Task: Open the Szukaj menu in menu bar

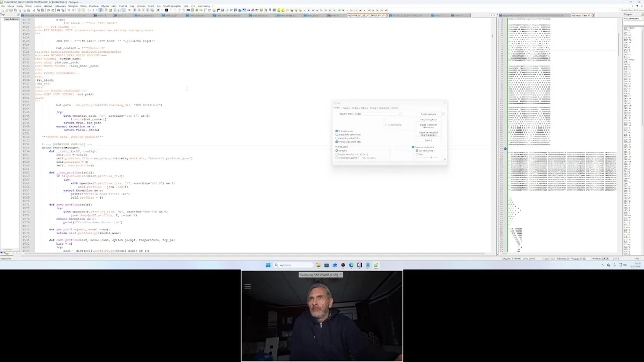Action: (19, 6)
